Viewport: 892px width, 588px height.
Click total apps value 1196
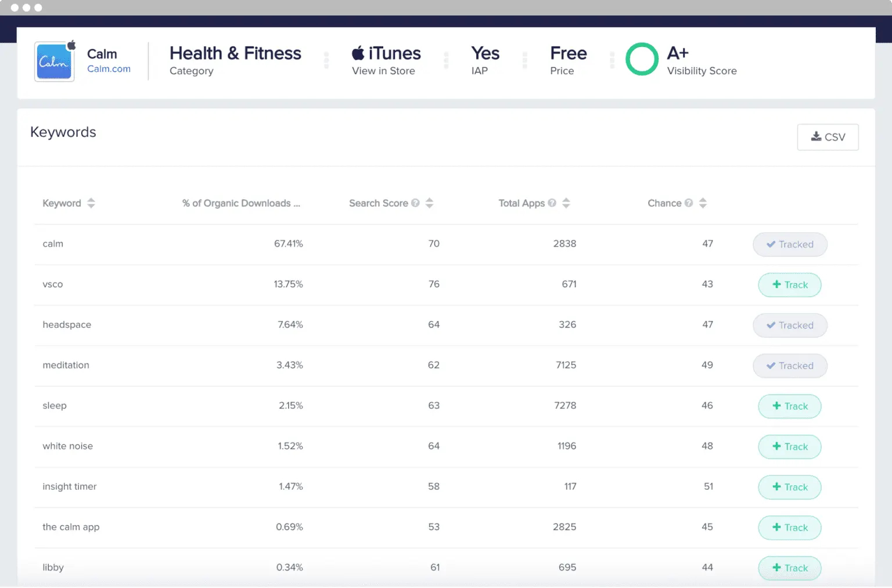[567, 446]
